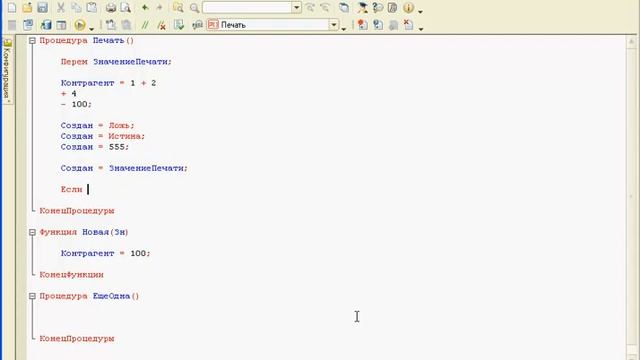Collapse the Процедура Печать code block

point(32,41)
